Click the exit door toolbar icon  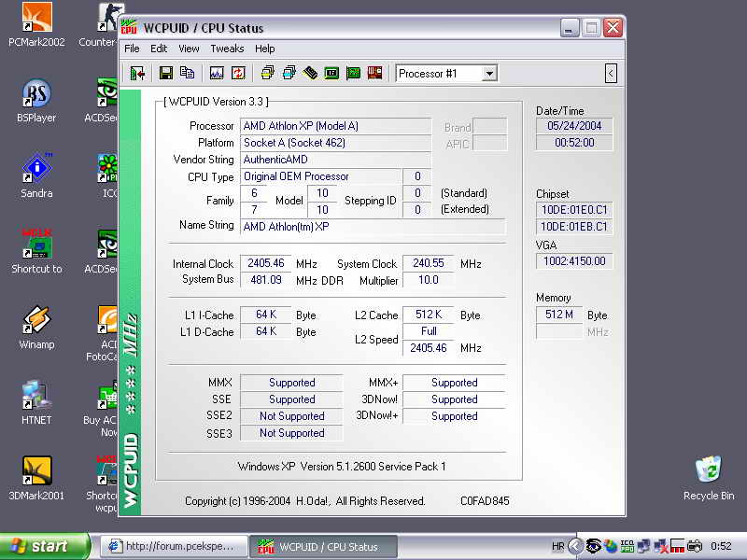137,73
